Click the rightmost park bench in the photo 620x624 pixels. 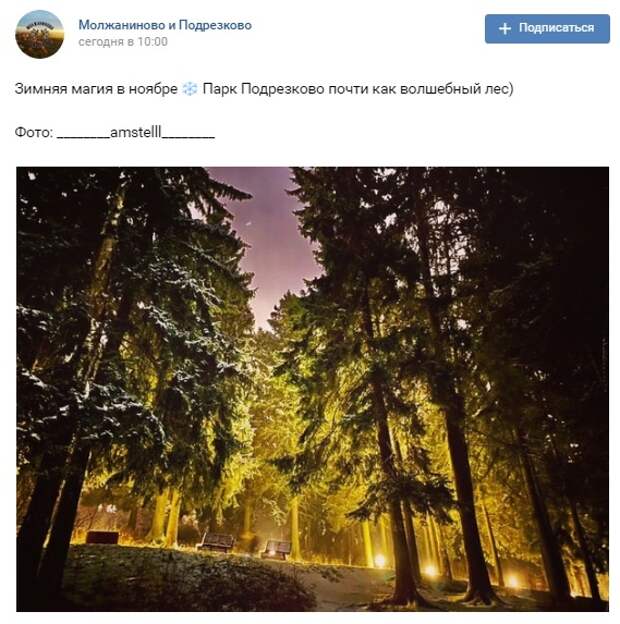(276, 549)
